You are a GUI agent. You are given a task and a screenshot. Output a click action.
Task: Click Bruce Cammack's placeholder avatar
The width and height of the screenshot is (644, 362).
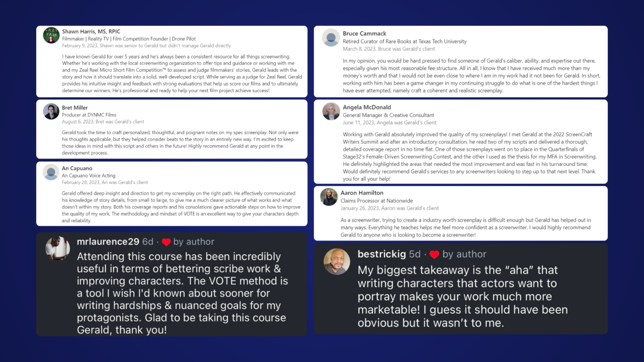click(331, 38)
